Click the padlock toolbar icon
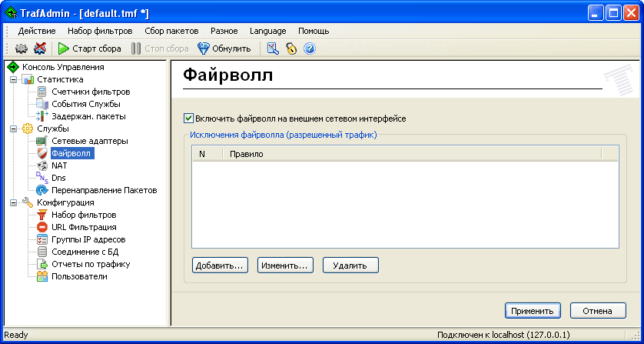644x344 pixels. (291, 49)
